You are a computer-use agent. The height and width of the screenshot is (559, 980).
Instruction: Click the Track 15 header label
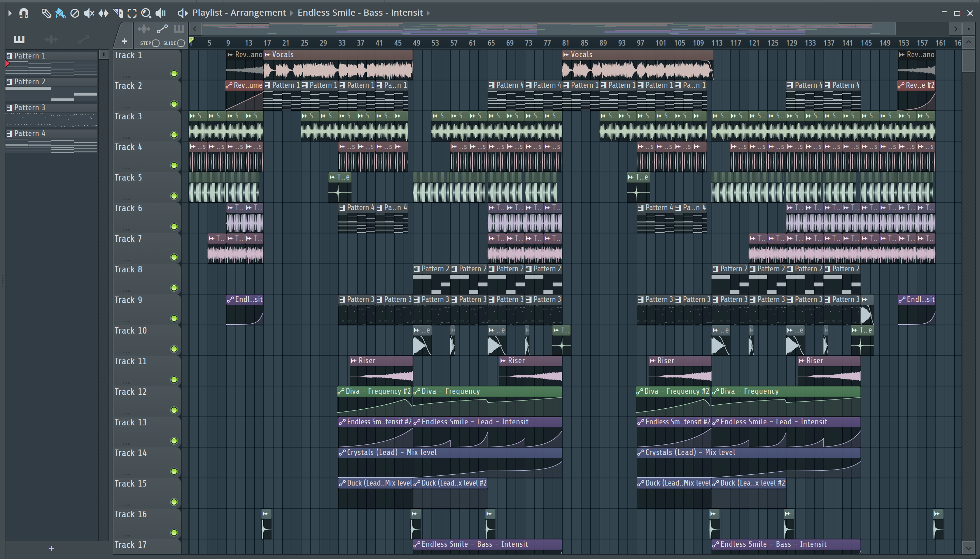click(131, 484)
